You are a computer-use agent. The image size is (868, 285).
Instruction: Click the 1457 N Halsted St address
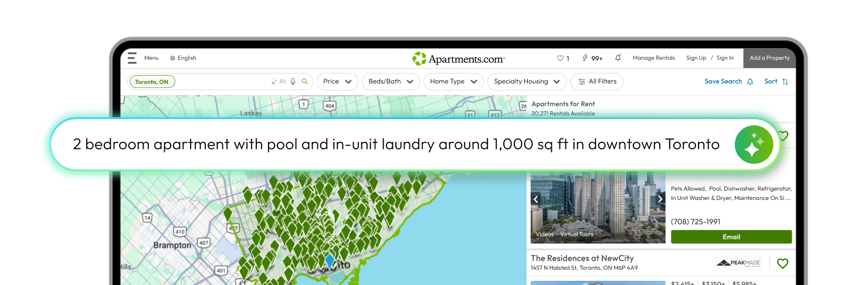584,268
